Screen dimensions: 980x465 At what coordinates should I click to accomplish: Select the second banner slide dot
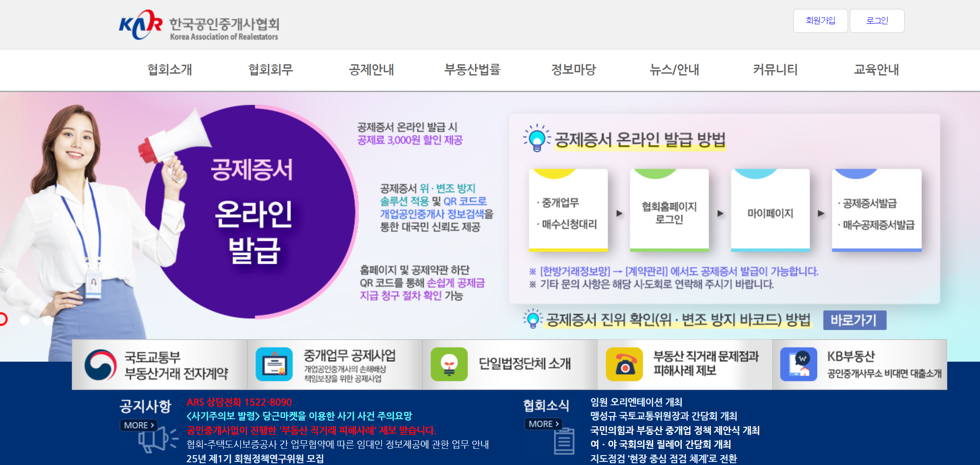pyautogui.click(x=25, y=320)
